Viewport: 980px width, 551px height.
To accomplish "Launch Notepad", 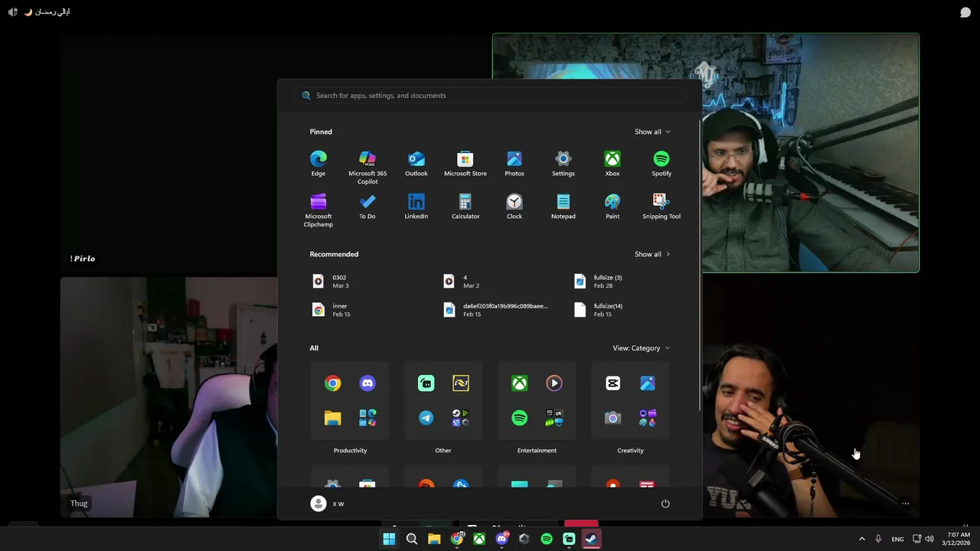I will 563,207.
